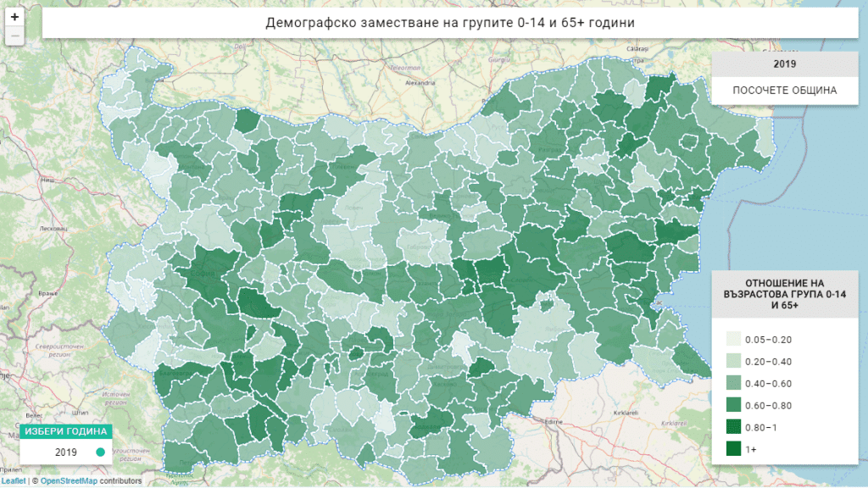Image resolution: width=868 pixels, height=488 pixels.
Task: Click the legend title ОТНОШЕНИЕ НА ВЪЗРАСТОВА ГРУПА
Action: pos(784,294)
